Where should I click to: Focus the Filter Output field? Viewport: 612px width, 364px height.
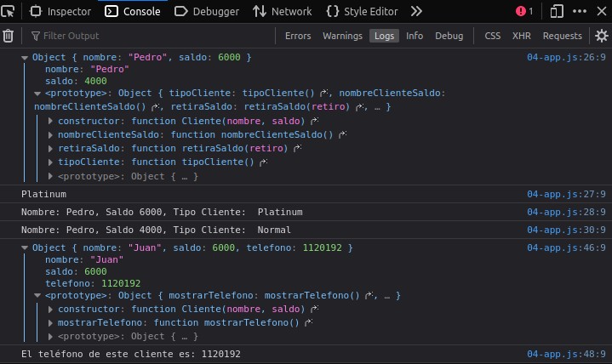click(x=152, y=36)
